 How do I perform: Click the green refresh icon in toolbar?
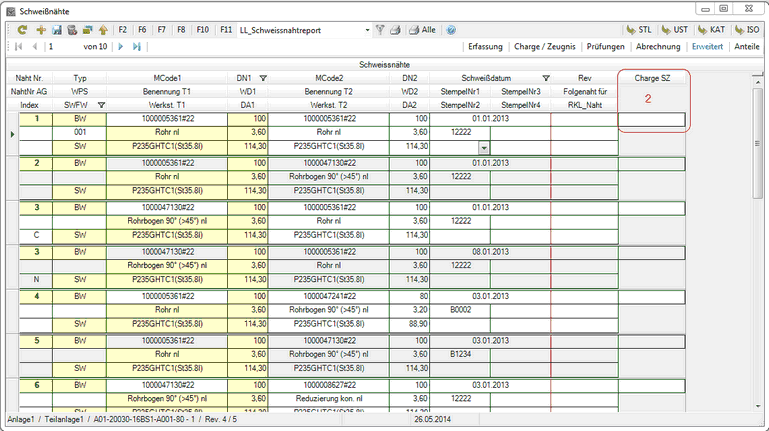[x=23, y=30]
